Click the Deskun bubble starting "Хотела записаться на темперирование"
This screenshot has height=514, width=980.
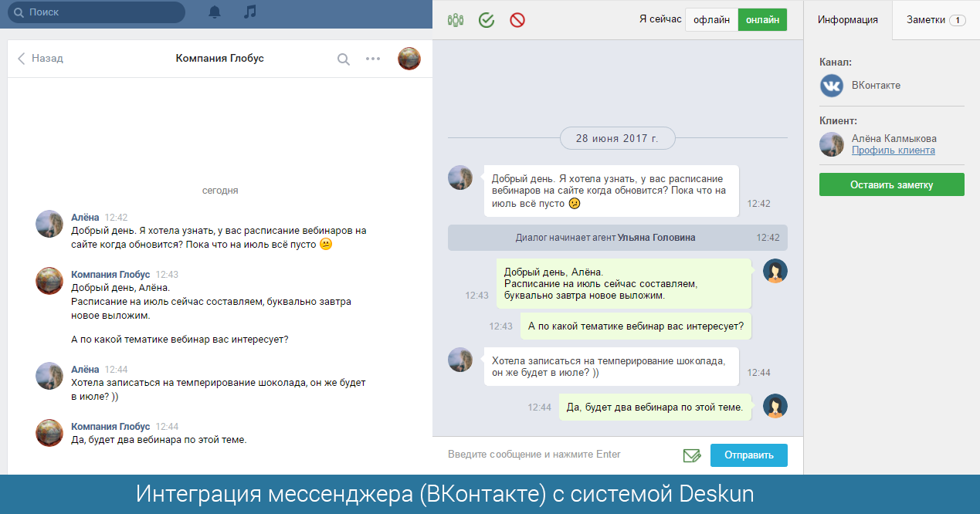(x=611, y=367)
